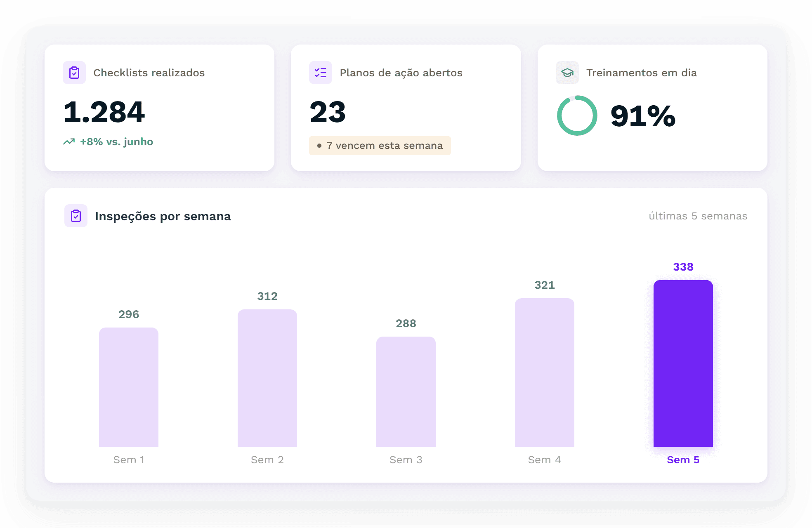Click the green upward trend arrow icon

pyautogui.click(x=69, y=142)
